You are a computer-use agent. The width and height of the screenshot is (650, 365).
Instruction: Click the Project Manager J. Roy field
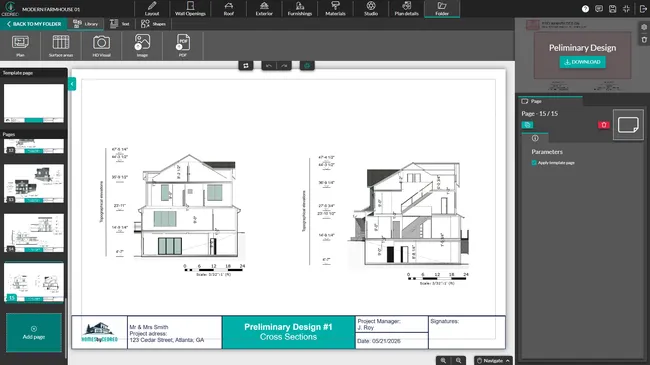(392, 324)
